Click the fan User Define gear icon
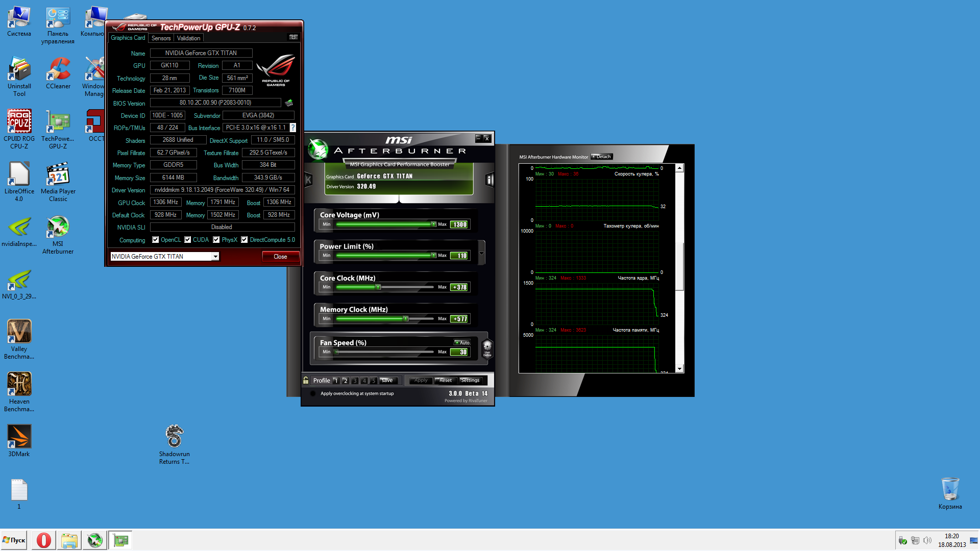 pos(487,348)
